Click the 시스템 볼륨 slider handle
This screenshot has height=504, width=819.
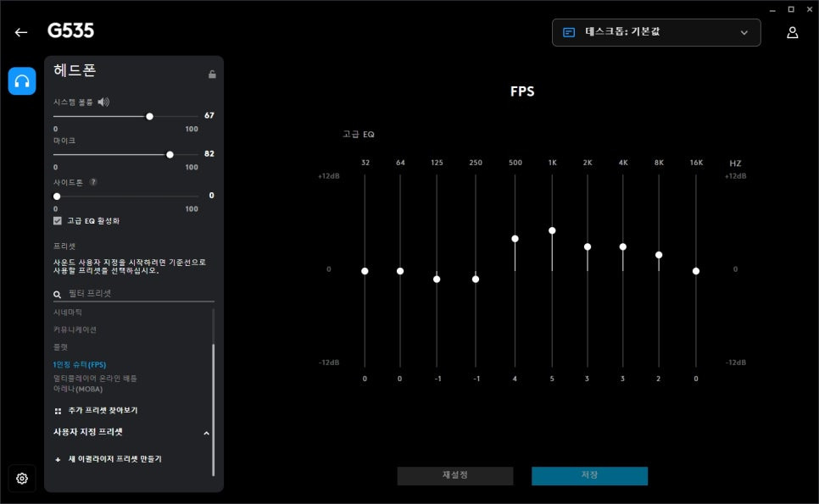[149, 116]
